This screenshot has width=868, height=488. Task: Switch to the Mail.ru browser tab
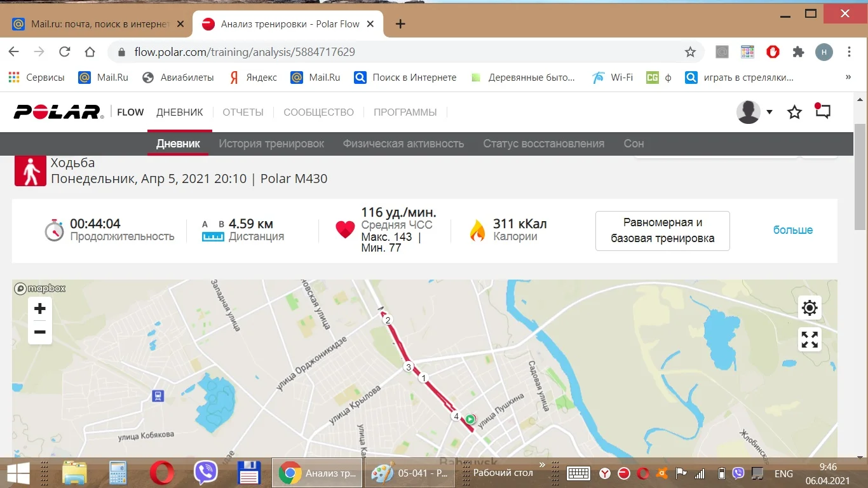[x=97, y=24]
